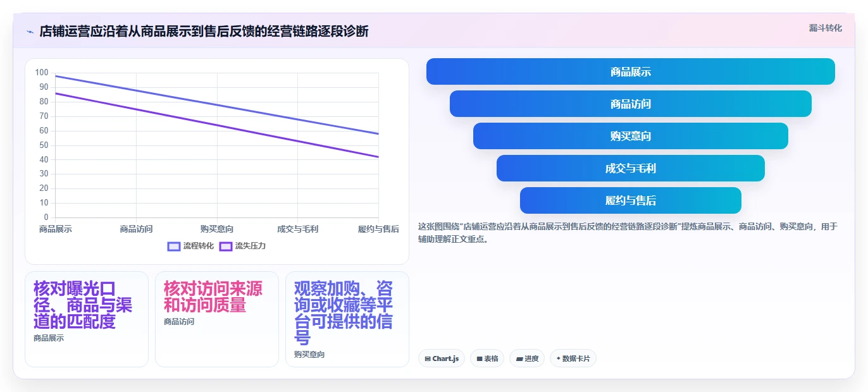Click the 商品访问 x-axis label on chart
This screenshot has height=392, width=868.
click(136, 229)
